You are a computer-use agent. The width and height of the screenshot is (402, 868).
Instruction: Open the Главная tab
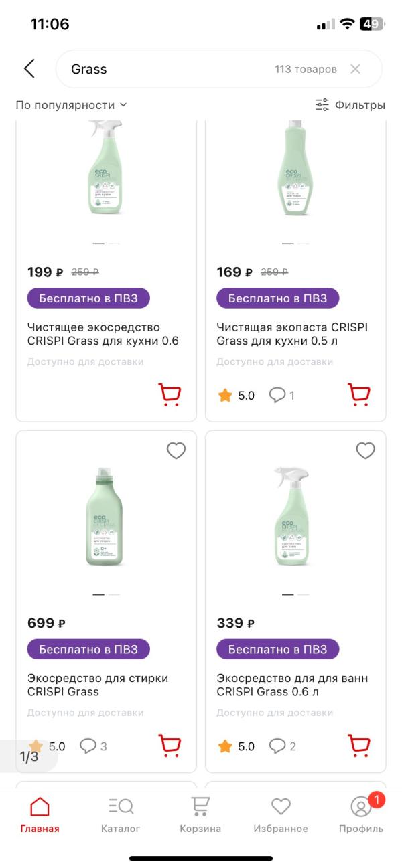40,814
